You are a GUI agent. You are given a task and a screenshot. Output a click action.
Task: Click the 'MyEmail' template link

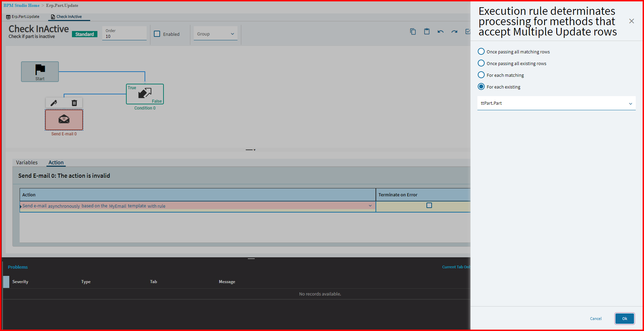(118, 206)
